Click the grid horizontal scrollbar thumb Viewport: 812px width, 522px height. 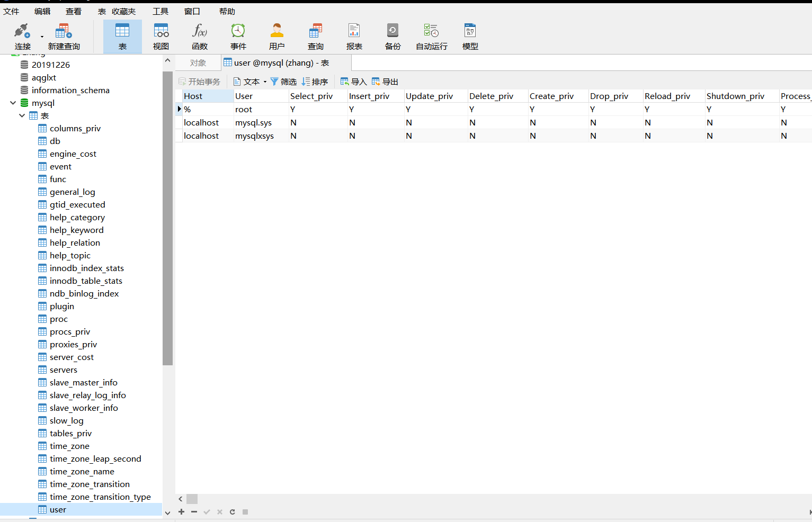[192, 499]
